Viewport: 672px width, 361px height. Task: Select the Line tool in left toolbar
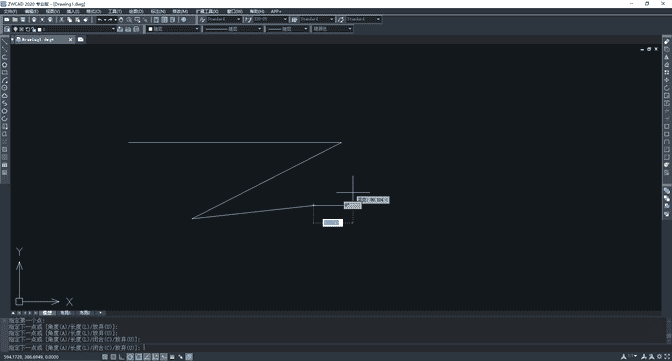tap(5, 42)
